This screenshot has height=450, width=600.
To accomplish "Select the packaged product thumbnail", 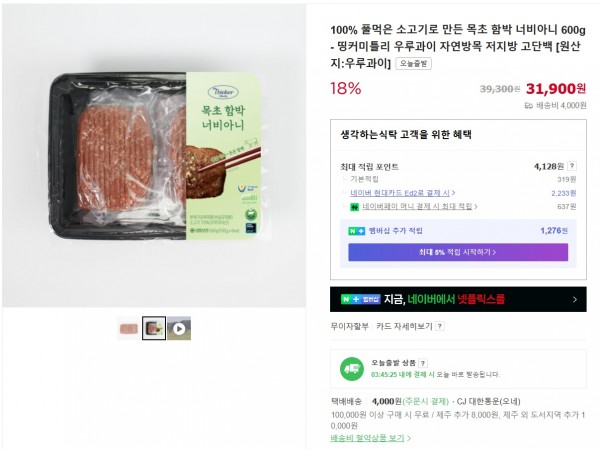I will [x=154, y=328].
